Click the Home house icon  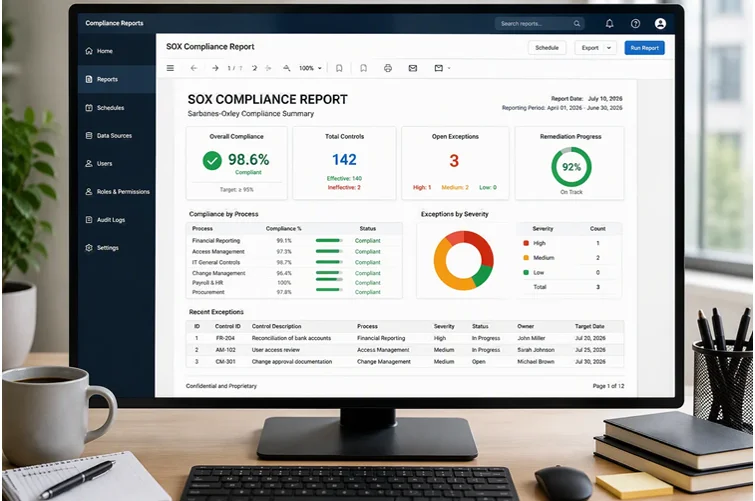point(89,51)
